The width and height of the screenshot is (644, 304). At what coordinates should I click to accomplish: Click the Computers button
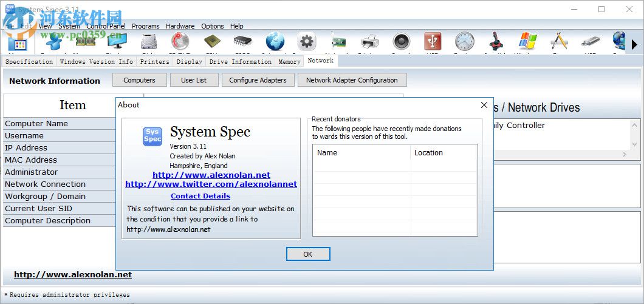[x=140, y=80]
